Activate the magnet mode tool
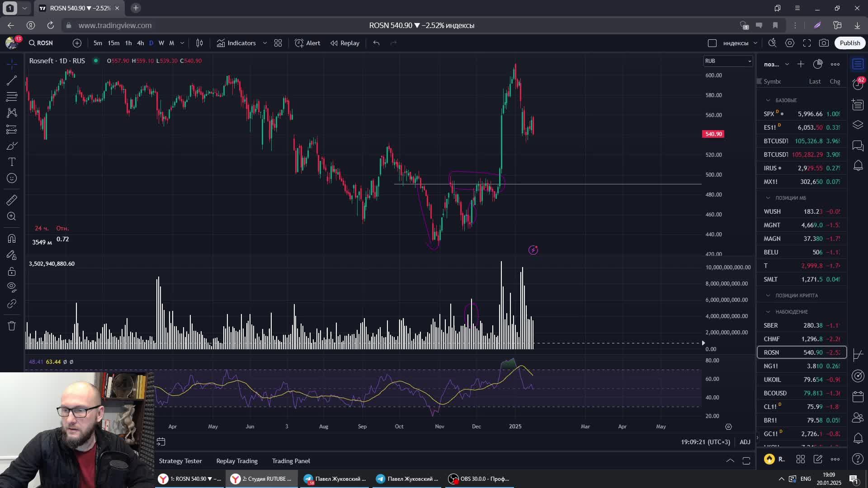 tap(12, 238)
